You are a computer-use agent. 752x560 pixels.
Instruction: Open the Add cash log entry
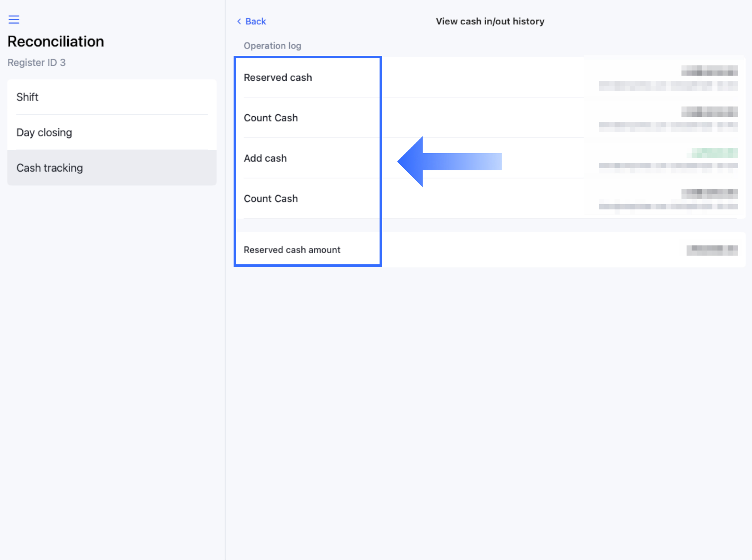[265, 158]
